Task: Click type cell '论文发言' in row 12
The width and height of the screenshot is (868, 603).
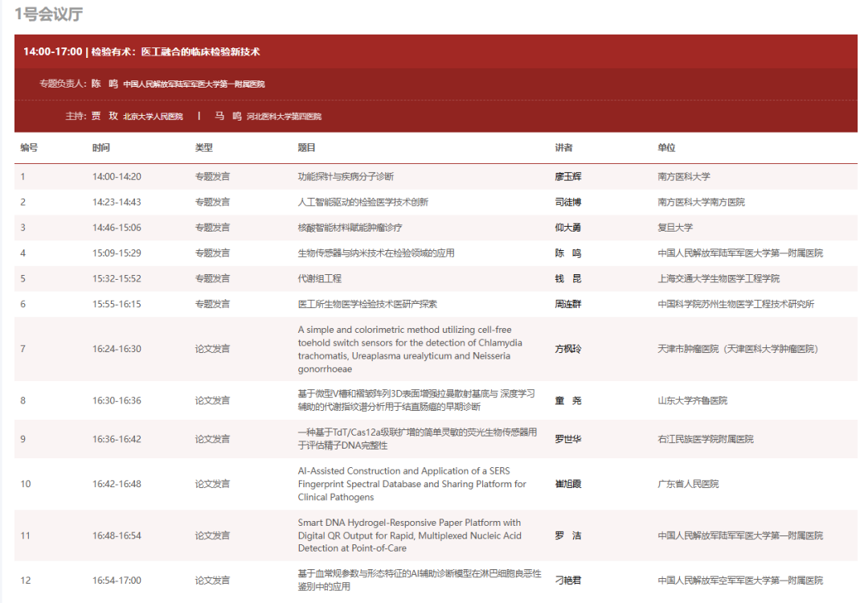Action: tap(212, 580)
